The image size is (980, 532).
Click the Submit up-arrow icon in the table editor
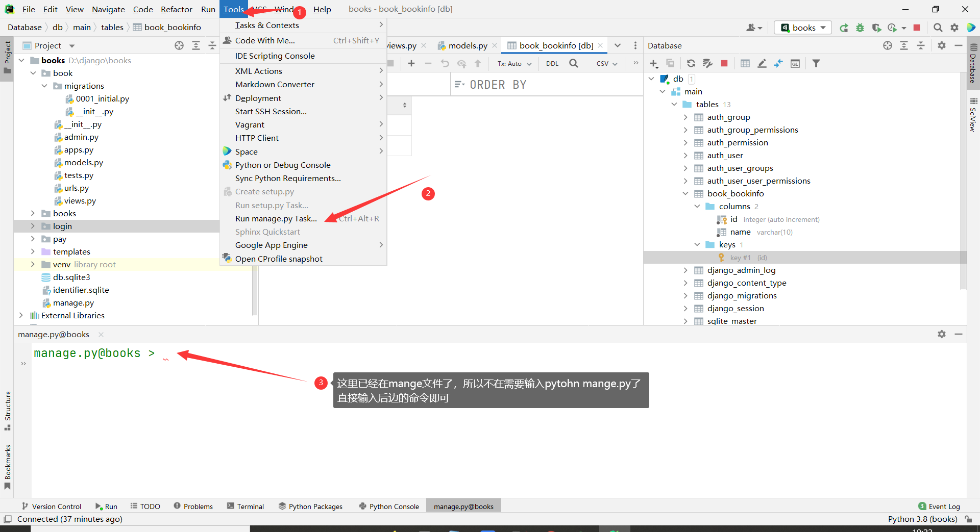pos(478,63)
